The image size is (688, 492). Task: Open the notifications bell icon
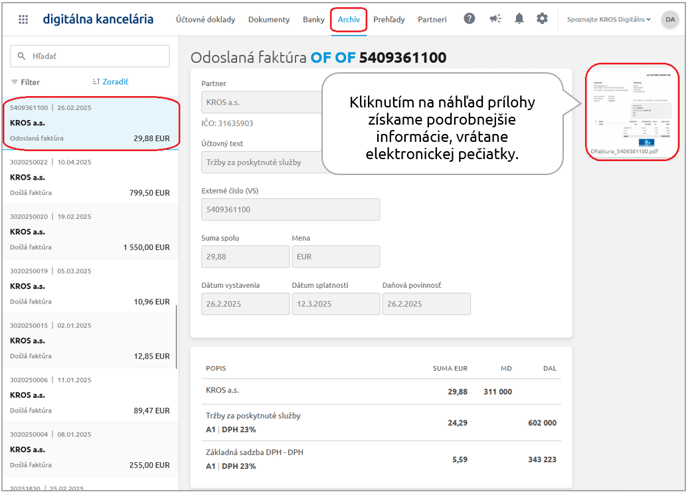click(x=519, y=18)
